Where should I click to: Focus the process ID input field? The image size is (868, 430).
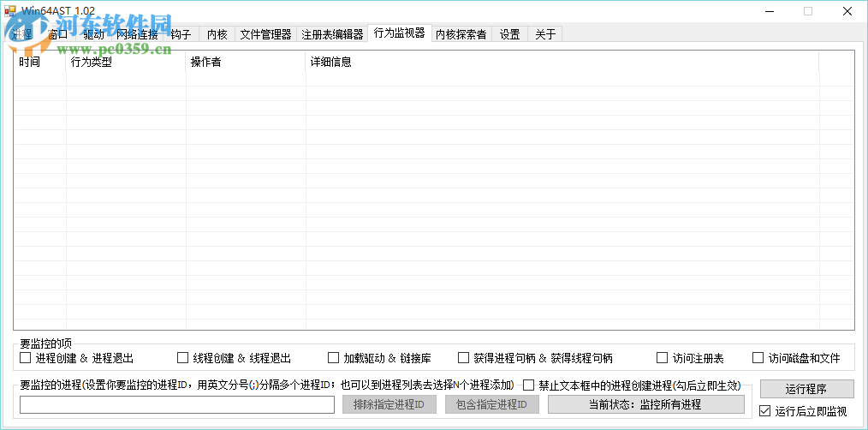coord(177,404)
